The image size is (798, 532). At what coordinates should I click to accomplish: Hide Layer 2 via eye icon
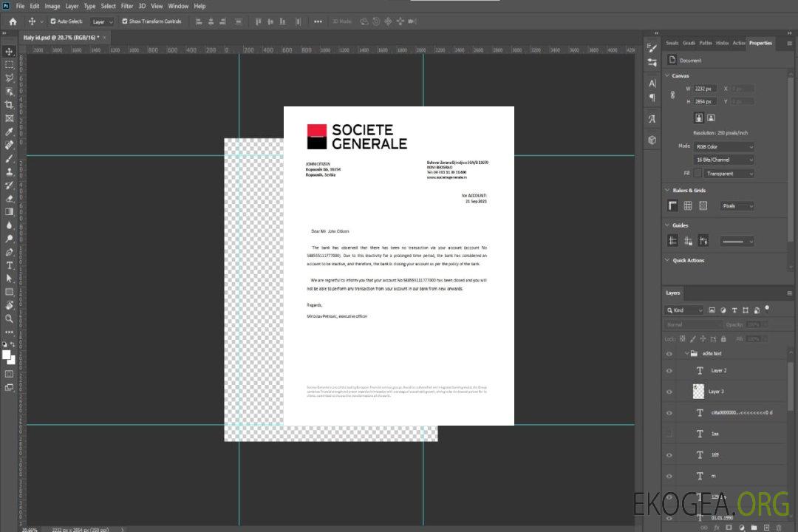coord(669,371)
